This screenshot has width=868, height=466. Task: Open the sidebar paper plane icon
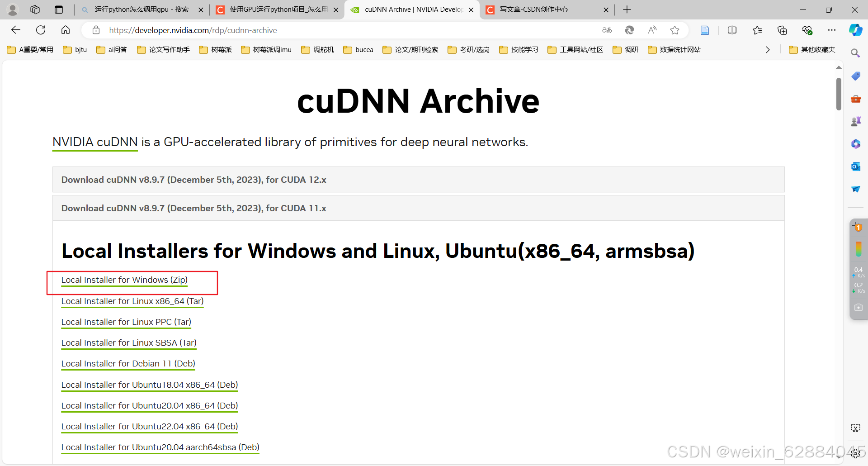[856, 189]
